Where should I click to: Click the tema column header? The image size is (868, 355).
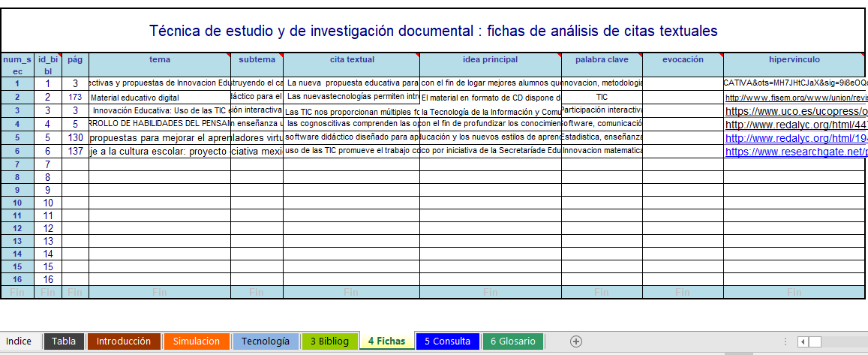tap(160, 65)
